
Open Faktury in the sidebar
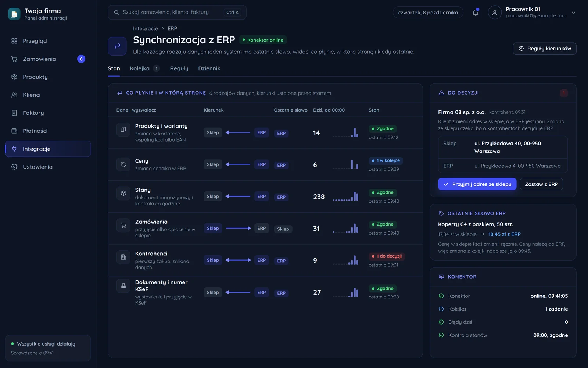point(48,113)
